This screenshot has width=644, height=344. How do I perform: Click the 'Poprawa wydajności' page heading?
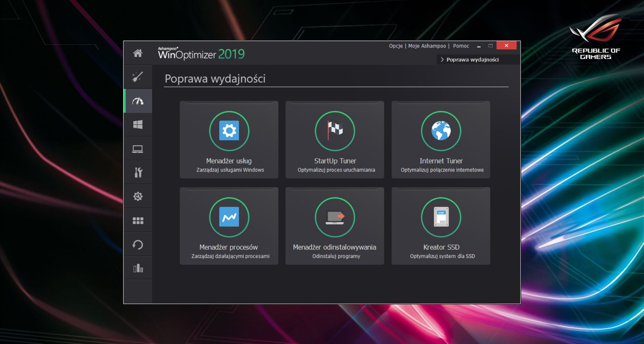215,79
